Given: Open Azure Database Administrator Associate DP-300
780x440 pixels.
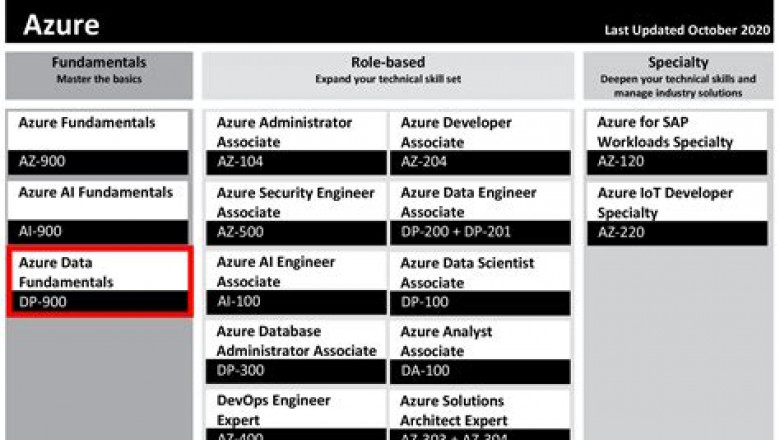Looking at the screenshot, I should pos(296,352).
